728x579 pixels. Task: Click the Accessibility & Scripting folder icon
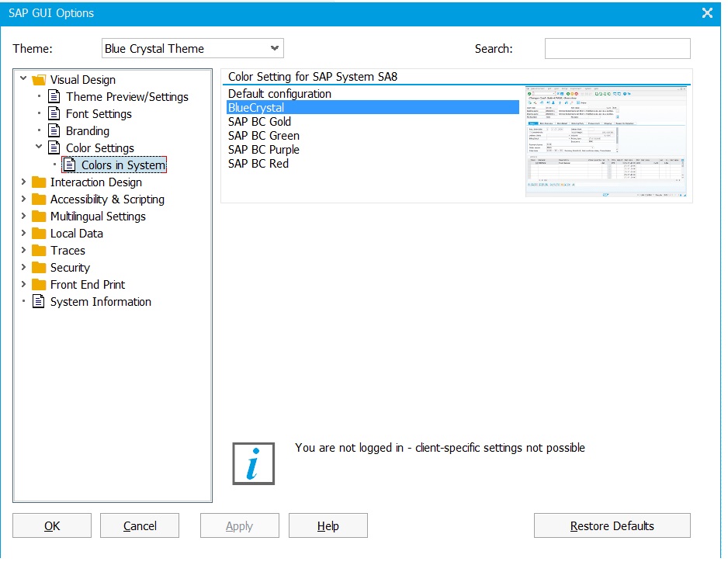39,199
